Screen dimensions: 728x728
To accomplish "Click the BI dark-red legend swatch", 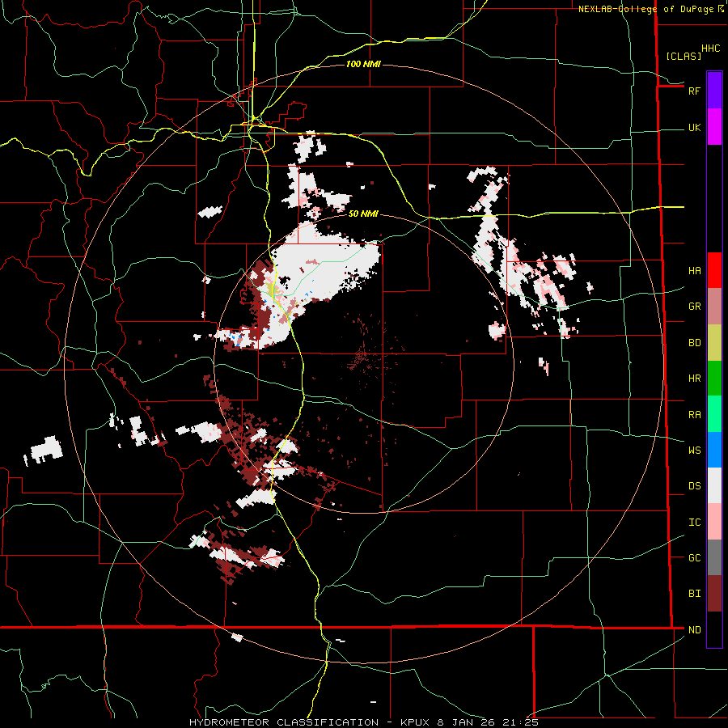I will pyautogui.click(x=714, y=594).
